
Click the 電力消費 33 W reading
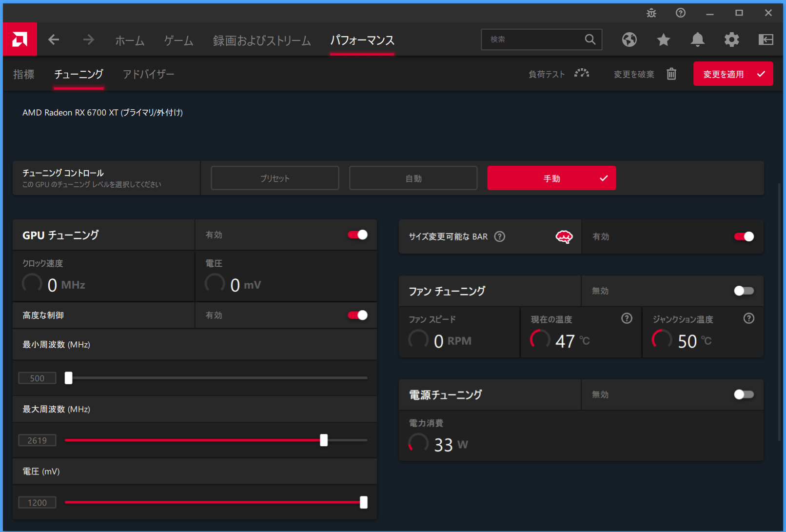click(438, 443)
